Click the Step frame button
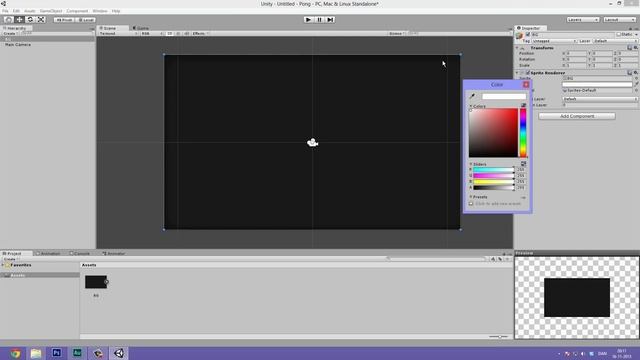This screenshot has height=360, width=640. click(x=330, y=20)
